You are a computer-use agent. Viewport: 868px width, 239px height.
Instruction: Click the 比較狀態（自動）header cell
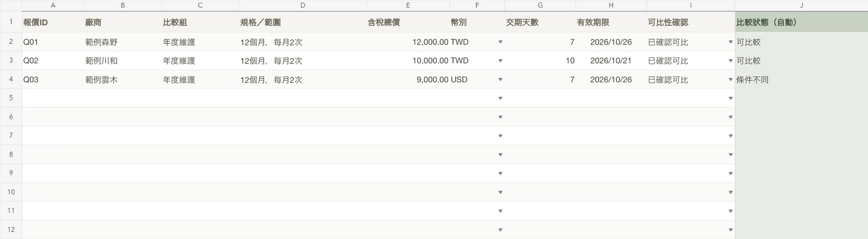pos(801,22)
